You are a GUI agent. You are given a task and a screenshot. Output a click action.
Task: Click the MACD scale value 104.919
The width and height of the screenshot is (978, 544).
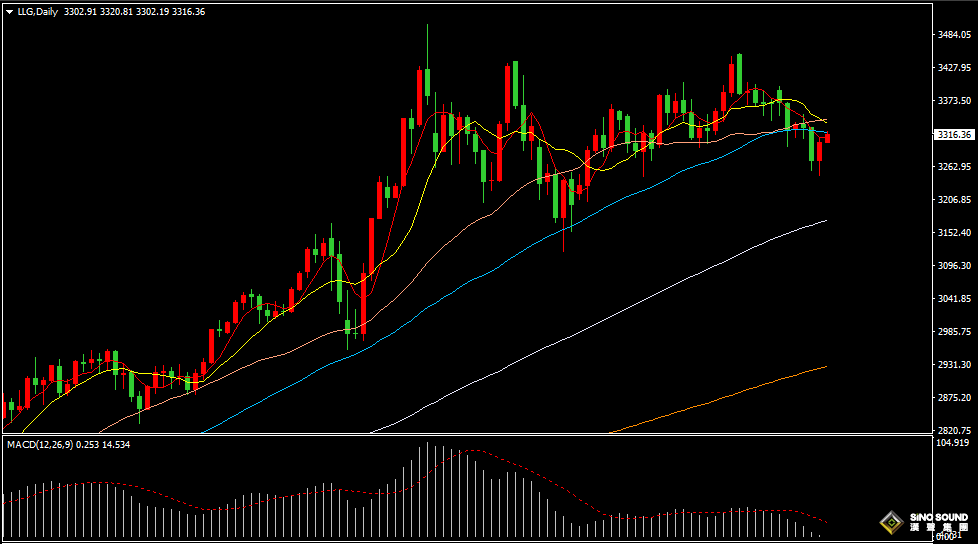pos(954,442)
